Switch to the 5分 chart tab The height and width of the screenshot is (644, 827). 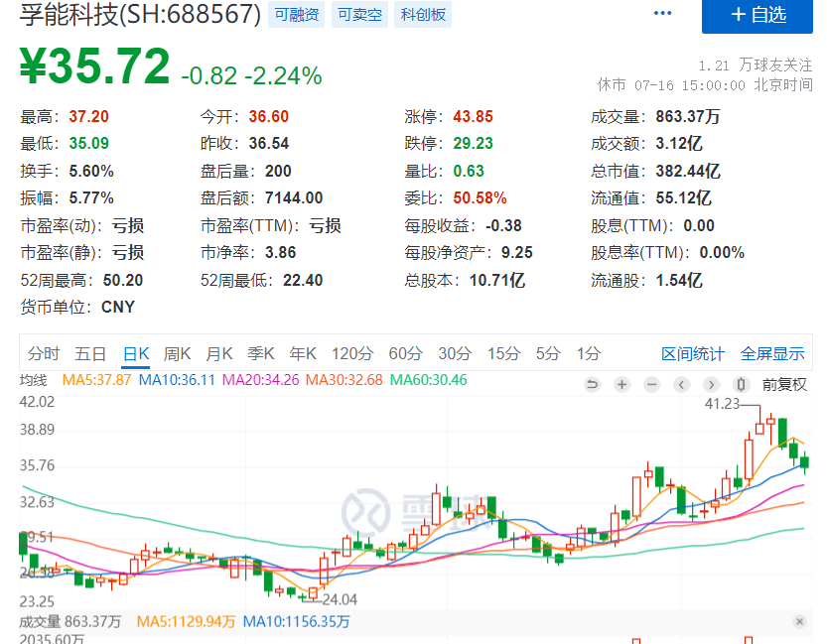tap(548, 353)
